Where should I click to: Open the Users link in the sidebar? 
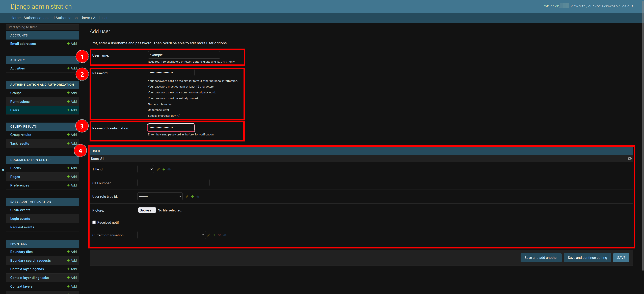(x=15, y=110)
